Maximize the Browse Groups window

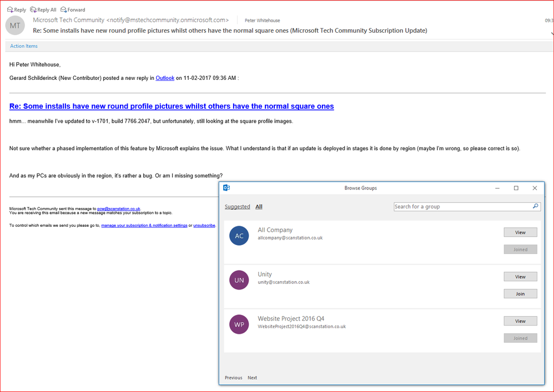(516, 188)
